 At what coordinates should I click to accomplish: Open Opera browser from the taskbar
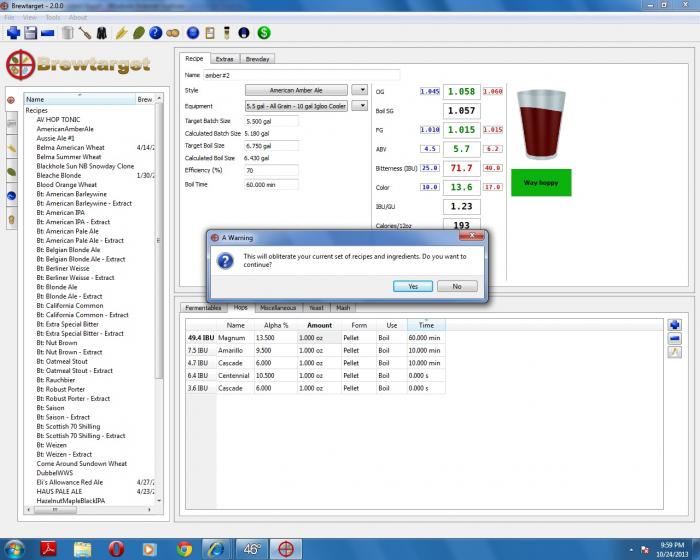click(116, 549)
